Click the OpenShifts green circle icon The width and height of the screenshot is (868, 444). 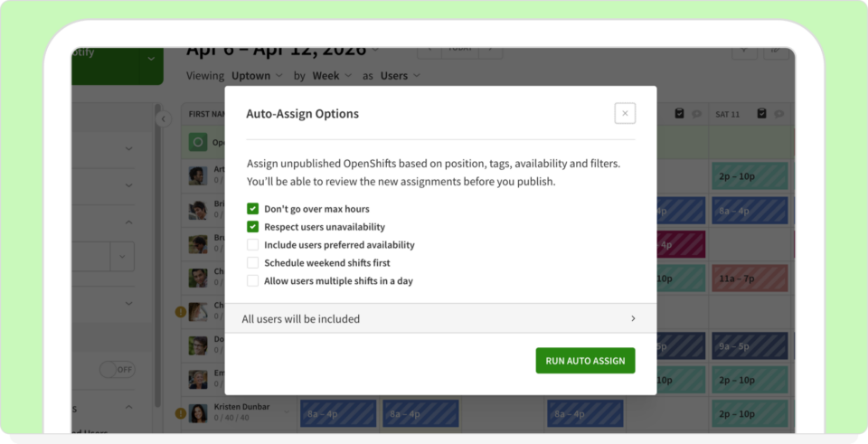[198, 142]
